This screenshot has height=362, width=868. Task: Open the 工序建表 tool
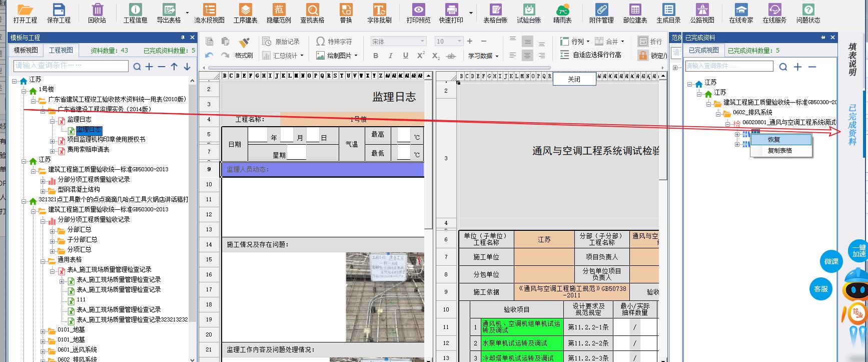tap(245, 14)
